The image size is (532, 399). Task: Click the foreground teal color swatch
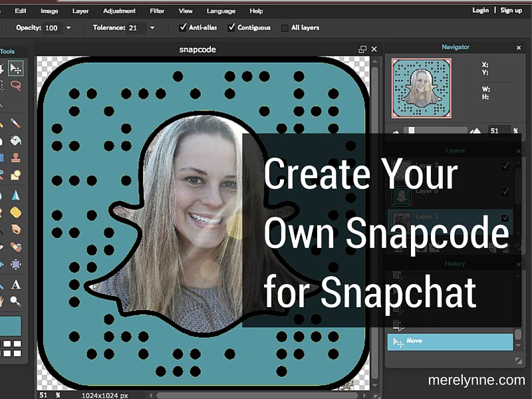[x=11, y=326]
